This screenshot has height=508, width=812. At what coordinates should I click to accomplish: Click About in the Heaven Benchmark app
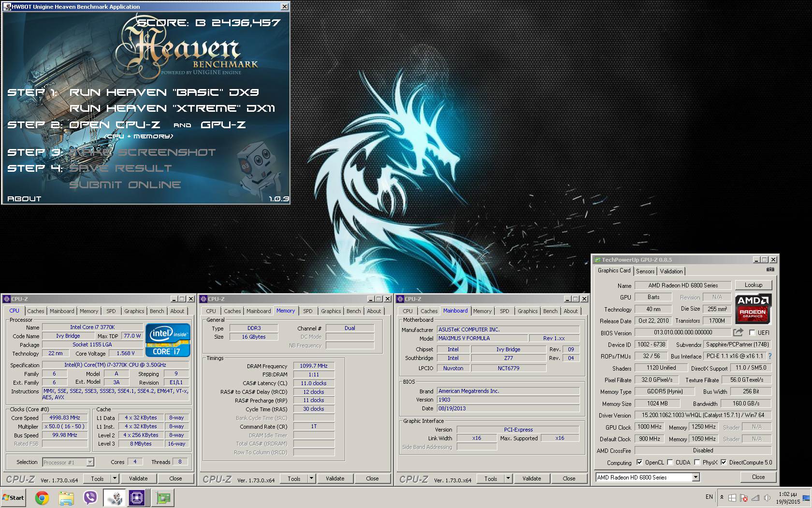[x=24, y=199]
